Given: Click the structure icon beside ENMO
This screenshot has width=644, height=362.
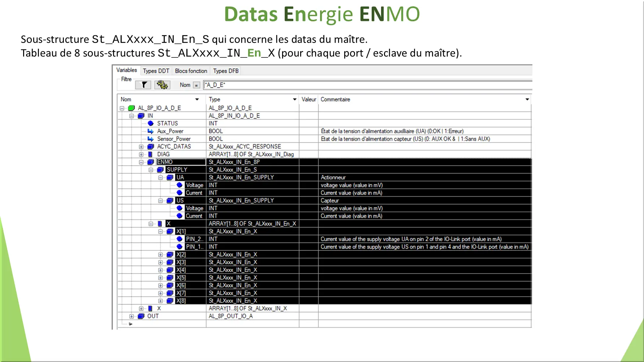Looking at the screenshot, I should (x=151, y=162).
